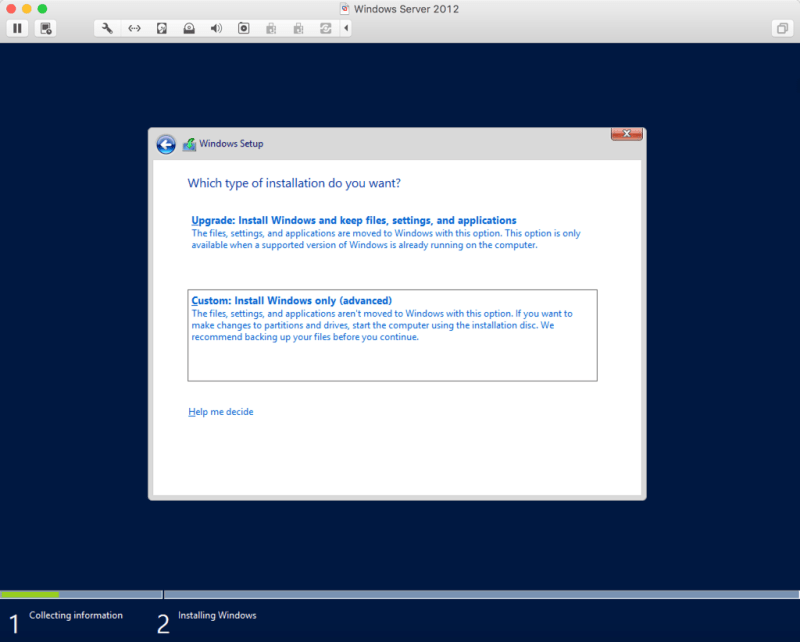Click the camera device icon

[243, 28]
